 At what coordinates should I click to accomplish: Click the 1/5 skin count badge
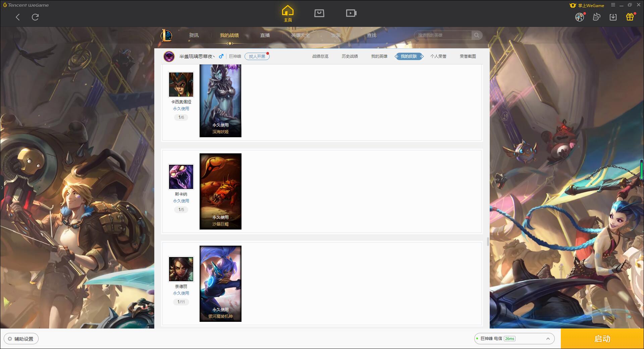pyautogui.click(x=181, y=210)
